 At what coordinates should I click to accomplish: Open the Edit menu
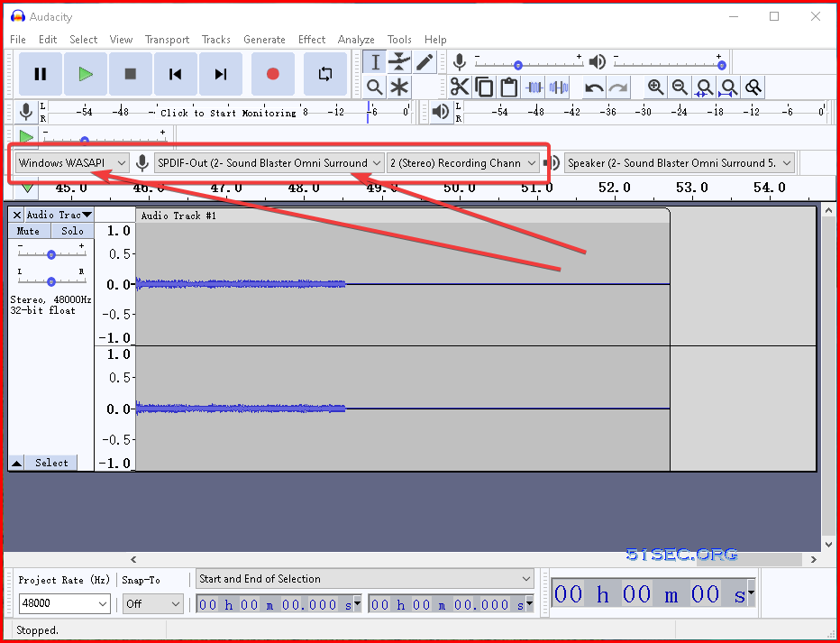pos(48,40)
